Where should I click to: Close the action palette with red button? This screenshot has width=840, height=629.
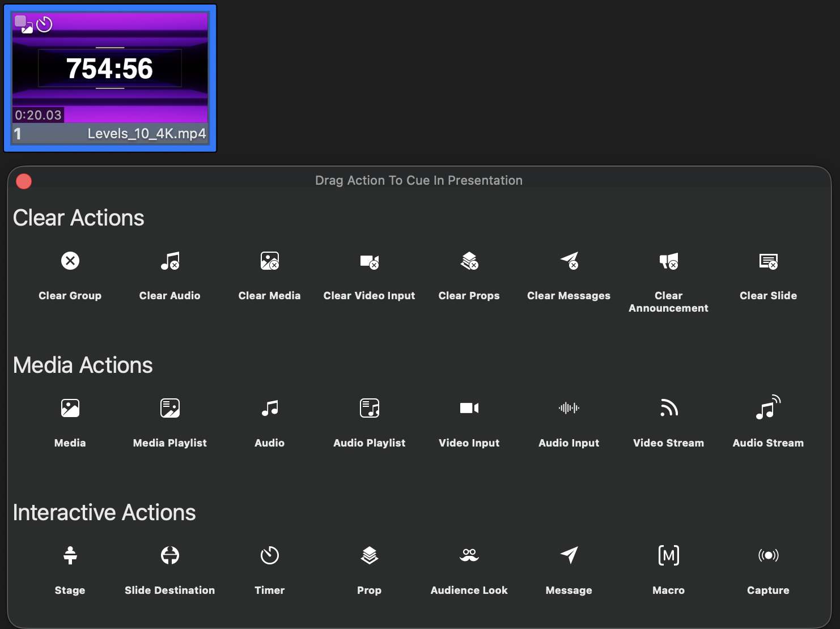[x=24, y=181]
